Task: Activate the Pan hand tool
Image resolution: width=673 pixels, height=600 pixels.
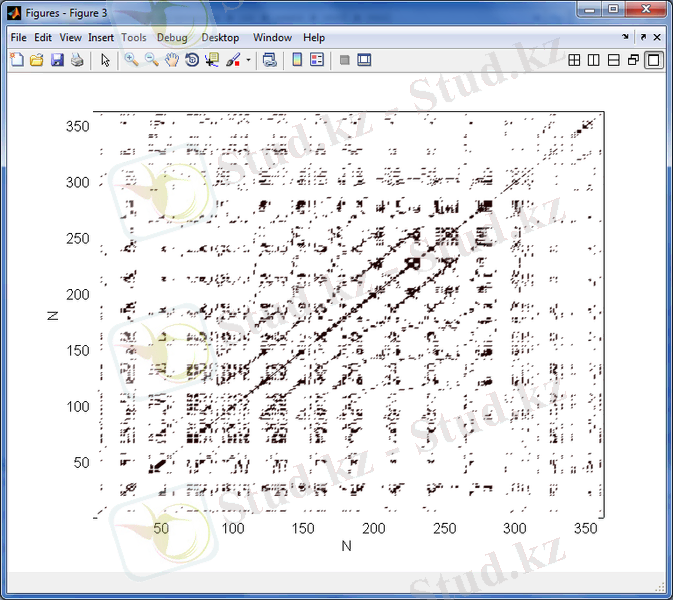Action: click(x=171, y=60)
